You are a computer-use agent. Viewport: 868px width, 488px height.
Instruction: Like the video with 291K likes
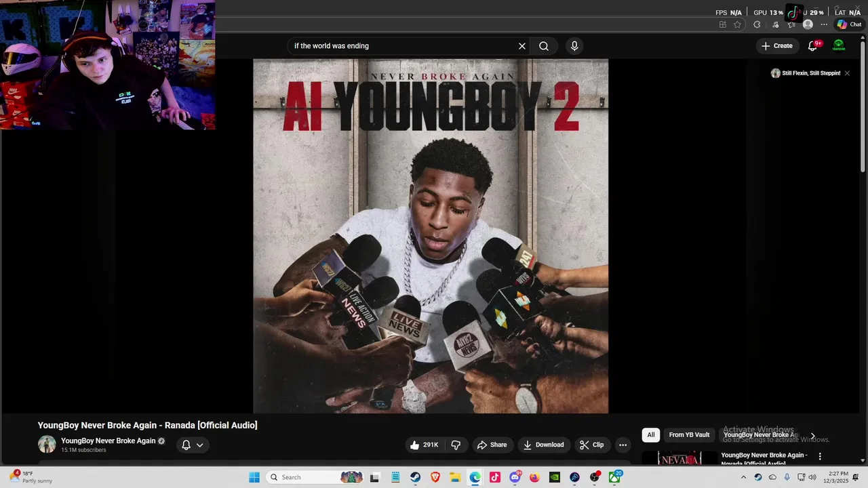pyautogui.click(x=425, y=445)
